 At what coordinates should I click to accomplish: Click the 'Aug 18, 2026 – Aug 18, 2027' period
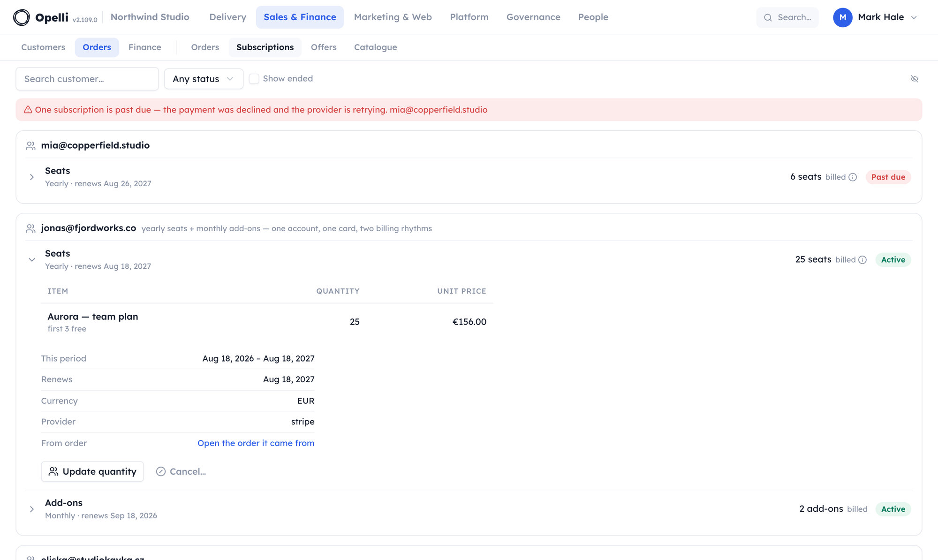258,359
